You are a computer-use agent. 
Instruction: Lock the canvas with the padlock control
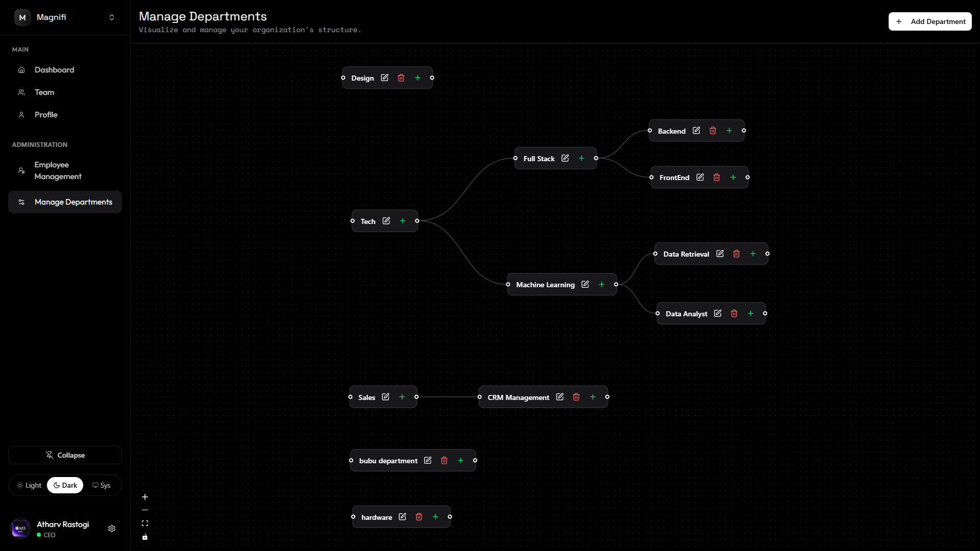click(x=145, y=537)
